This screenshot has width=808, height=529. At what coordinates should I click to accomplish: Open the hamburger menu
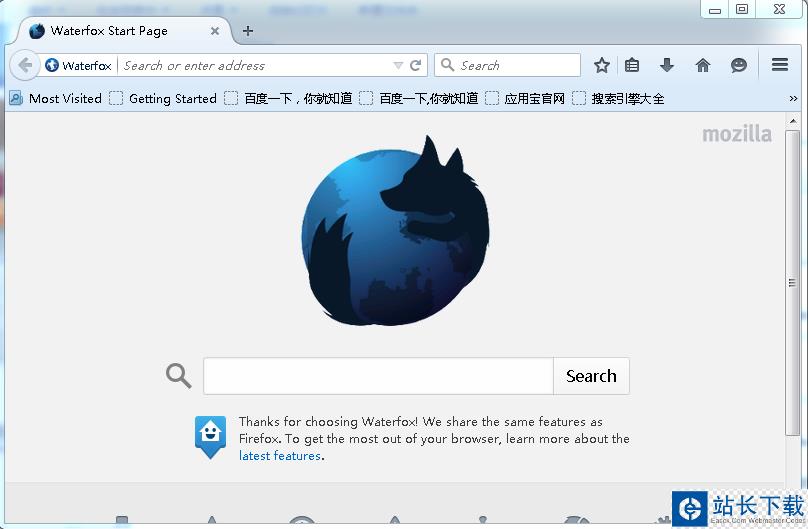pyautogui.click(x=780, y=65)
